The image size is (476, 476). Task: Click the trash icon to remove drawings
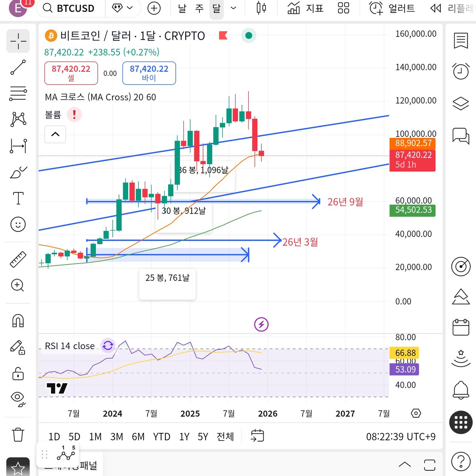coord(18,434)
